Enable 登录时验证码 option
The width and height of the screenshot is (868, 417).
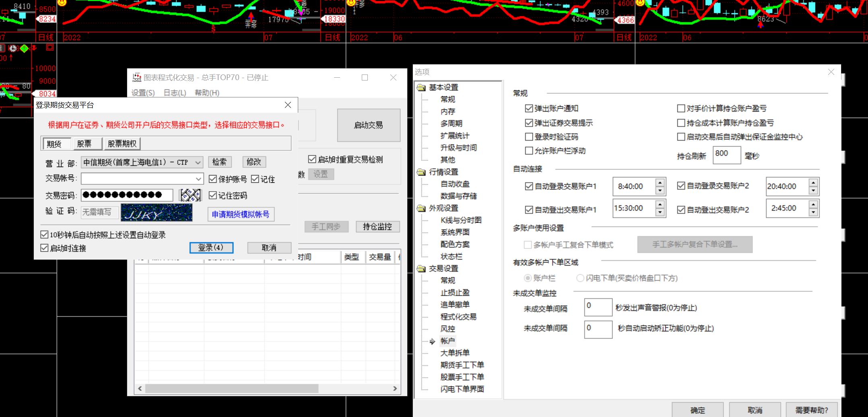click(529, 137)
